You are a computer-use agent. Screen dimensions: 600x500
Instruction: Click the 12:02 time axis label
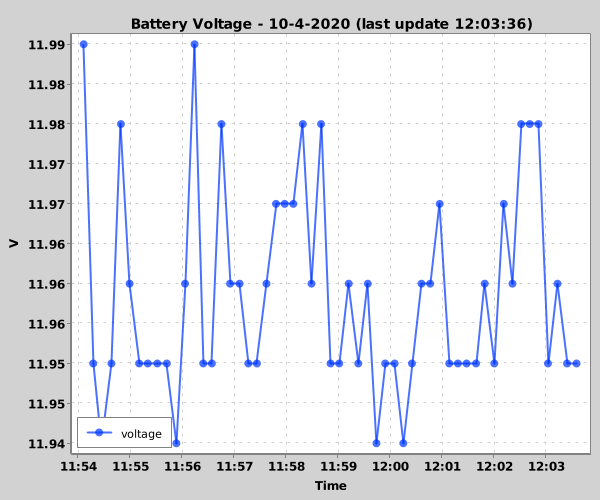tap(493, 466)
